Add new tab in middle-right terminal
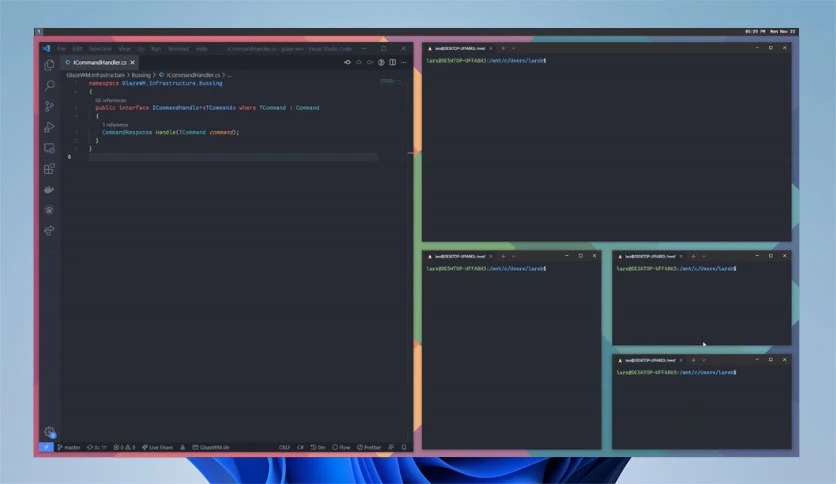 (693, 256)
